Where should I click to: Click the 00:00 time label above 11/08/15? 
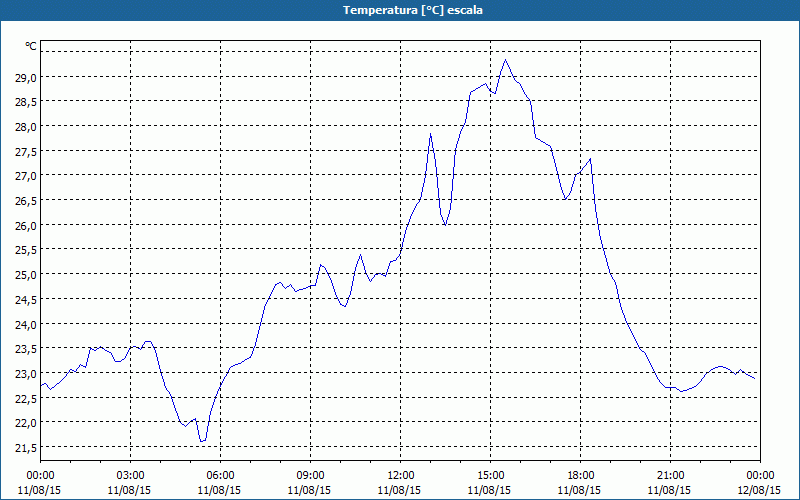(40, 476)
